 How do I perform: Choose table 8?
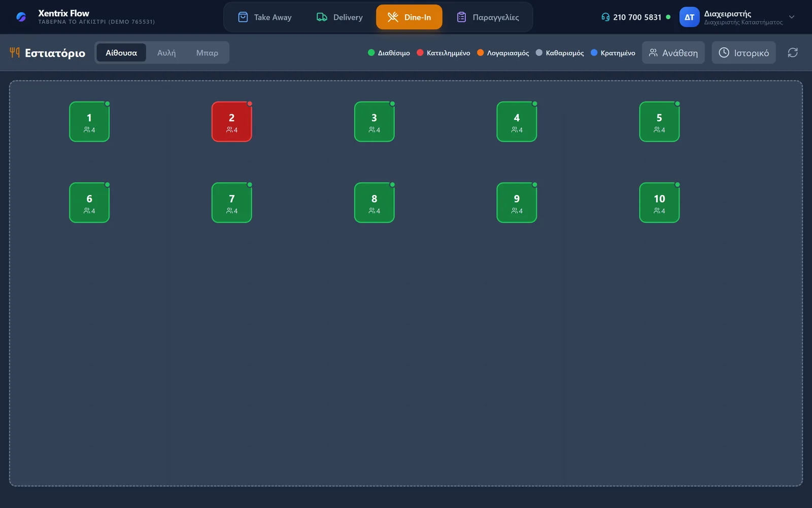[x=375, y=203]
